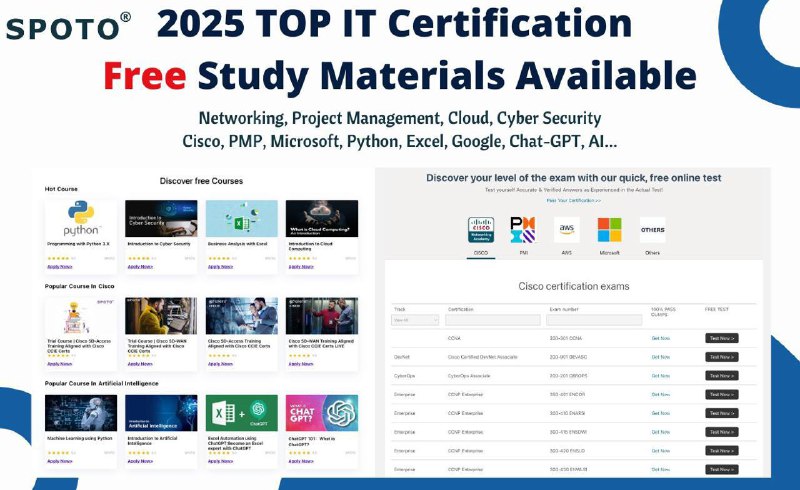Click the SPOTO logo at top
800x490 pixels.
click(x=68, y=27)
